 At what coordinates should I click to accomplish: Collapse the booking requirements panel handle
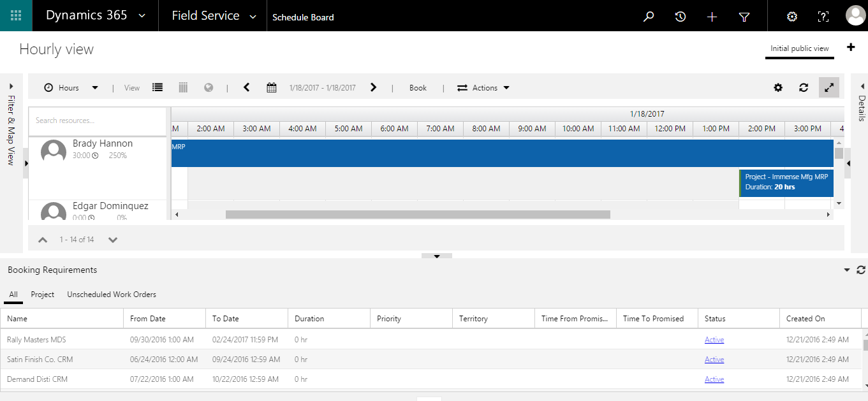(x=437, y=256)
